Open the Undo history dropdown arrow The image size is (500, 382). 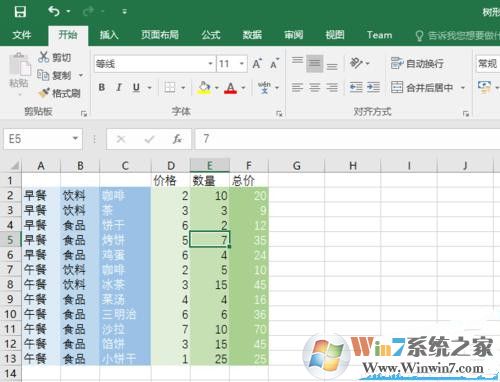(x=68, y=12)
